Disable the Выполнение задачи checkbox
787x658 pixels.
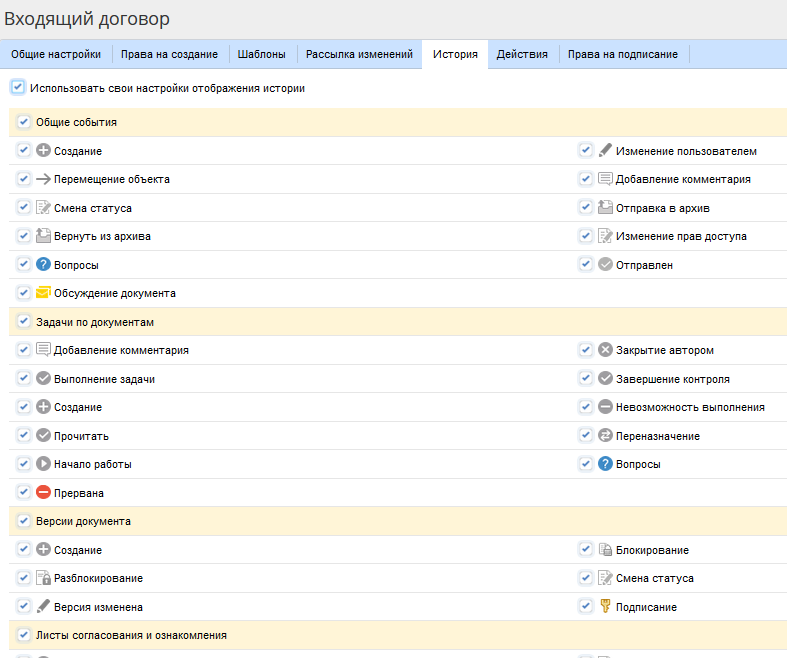pos(24,379)
